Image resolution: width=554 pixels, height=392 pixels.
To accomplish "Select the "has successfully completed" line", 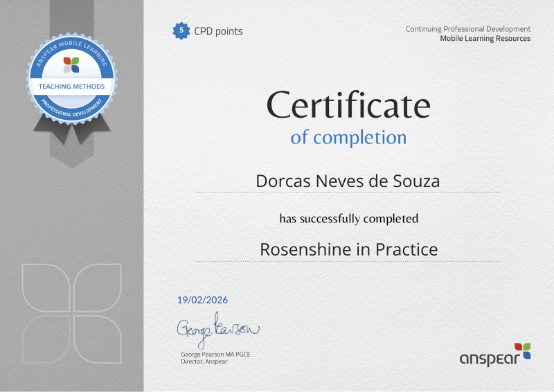I will pos(348,219).
